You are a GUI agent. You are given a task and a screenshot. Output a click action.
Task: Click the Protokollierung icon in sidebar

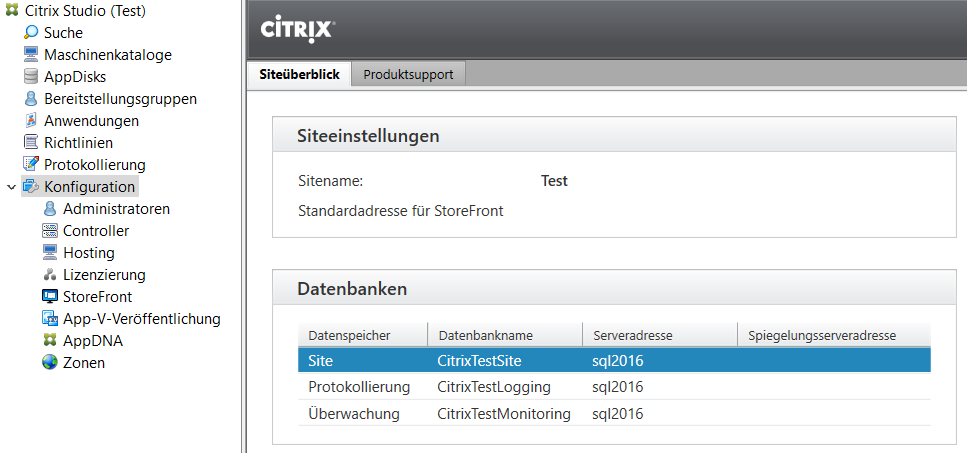(31, 165)
